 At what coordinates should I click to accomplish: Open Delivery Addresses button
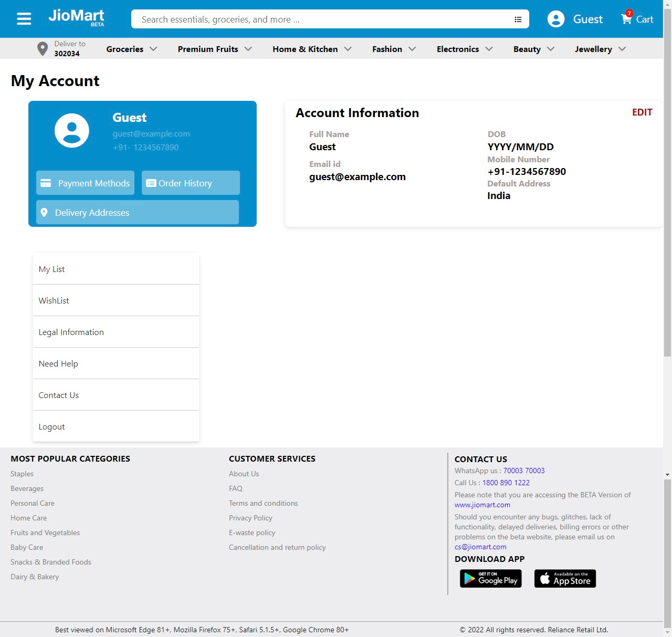point(138,212)
